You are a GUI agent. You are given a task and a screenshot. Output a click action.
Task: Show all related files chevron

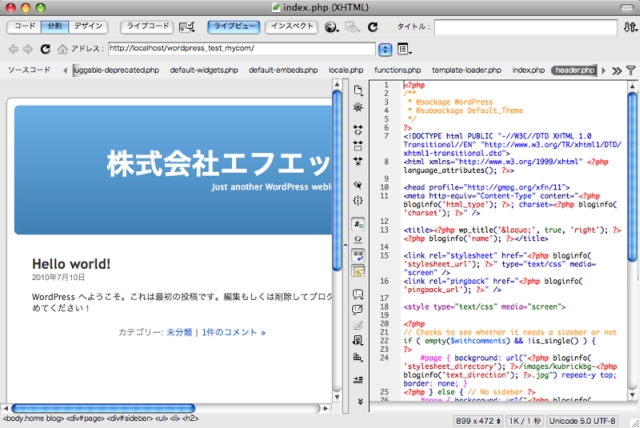coord(616,71)
